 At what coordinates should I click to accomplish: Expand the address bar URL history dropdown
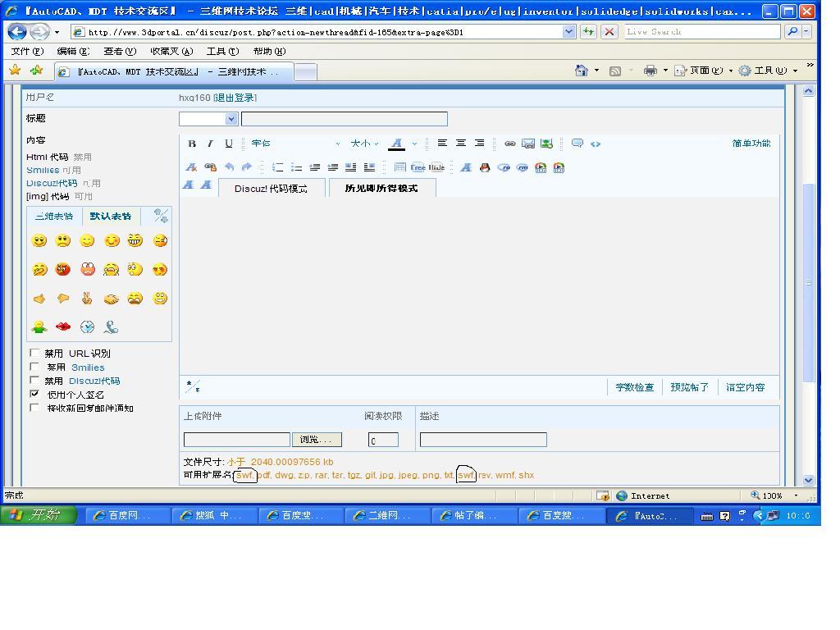[x=569, y=32]
